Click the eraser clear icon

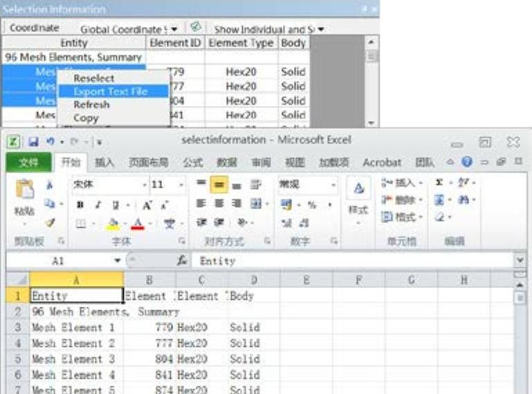[x=440, y=217]
